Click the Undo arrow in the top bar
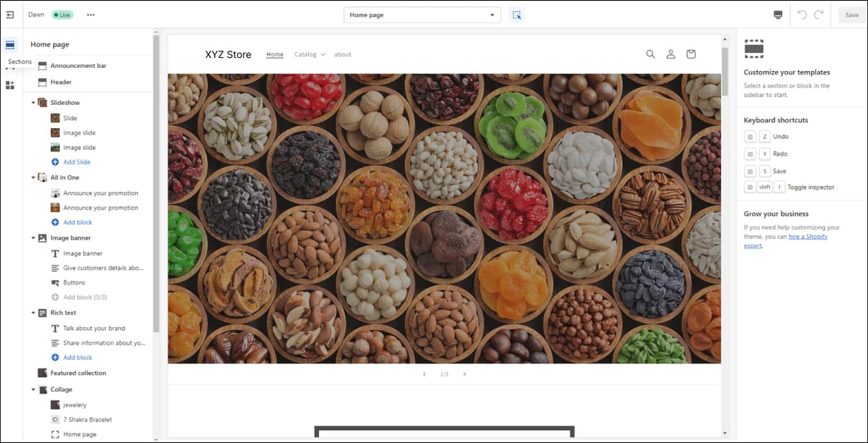This screenshot has height=443, width=868. (801, 14)
